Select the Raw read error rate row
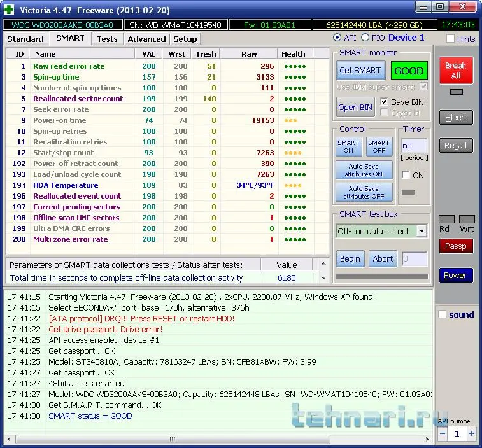 (167, 66)
